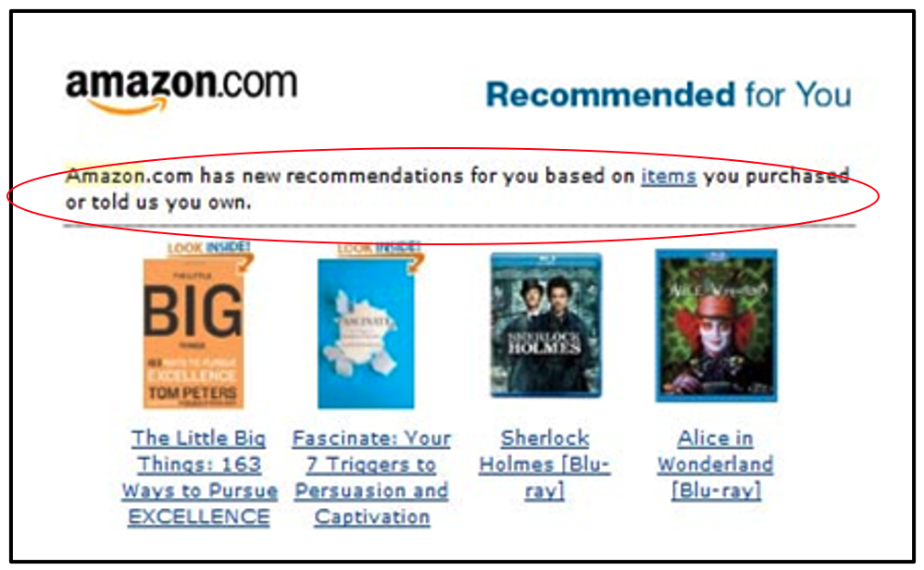Screen dimensions: 924x570
Task: Open the 'items' hyperlink in the message
Action: point(668,176)
